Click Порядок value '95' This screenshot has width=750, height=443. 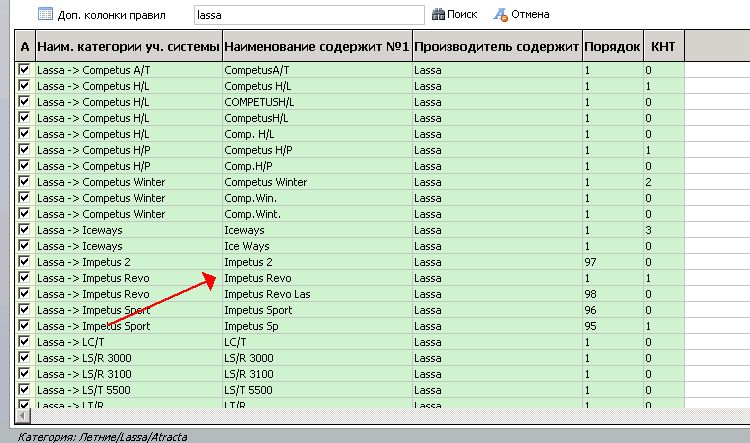(590, 326)
